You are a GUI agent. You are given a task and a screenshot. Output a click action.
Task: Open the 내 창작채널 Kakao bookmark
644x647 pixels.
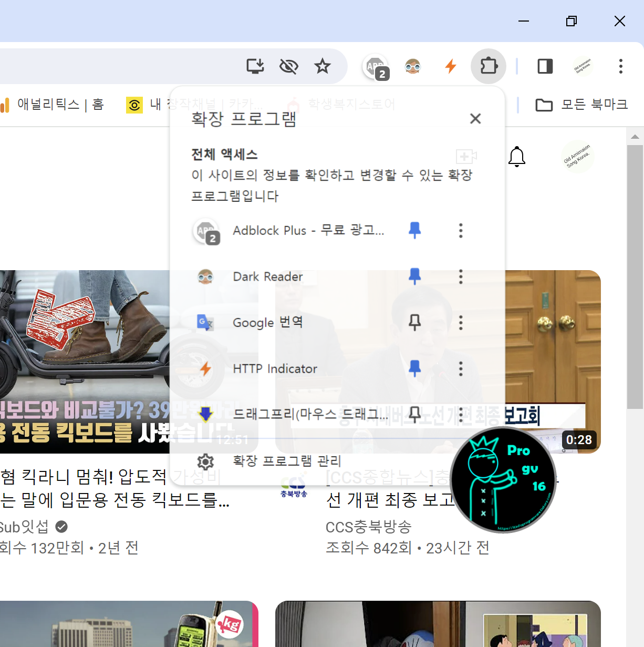coord(194,105)
